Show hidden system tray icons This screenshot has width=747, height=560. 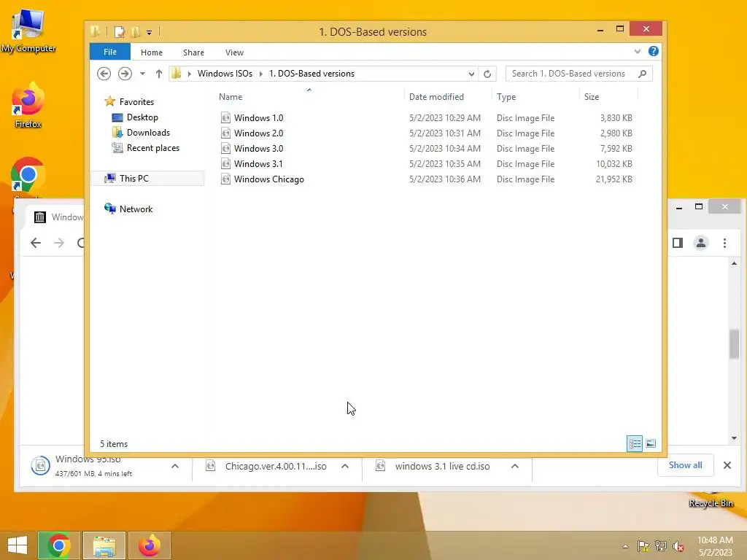point(625,546)
